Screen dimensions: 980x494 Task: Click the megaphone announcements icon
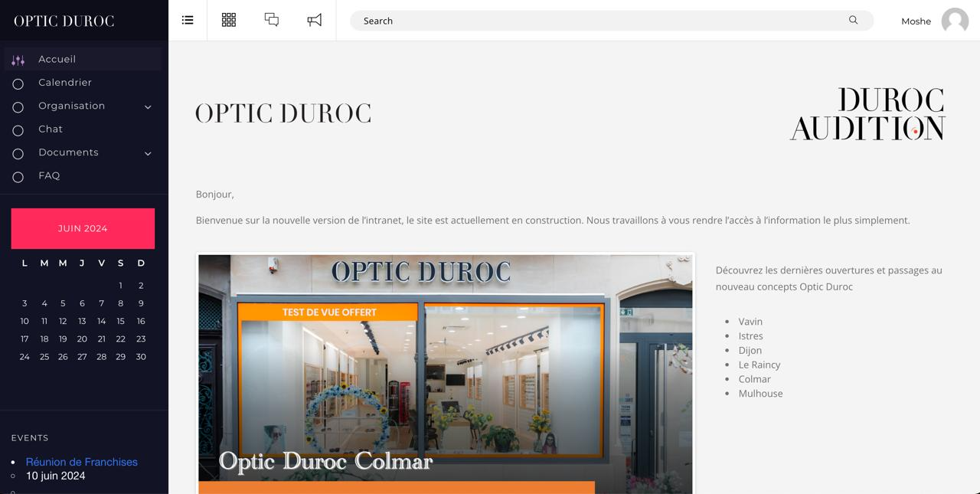pyautogui.click(x=315, y=21)
